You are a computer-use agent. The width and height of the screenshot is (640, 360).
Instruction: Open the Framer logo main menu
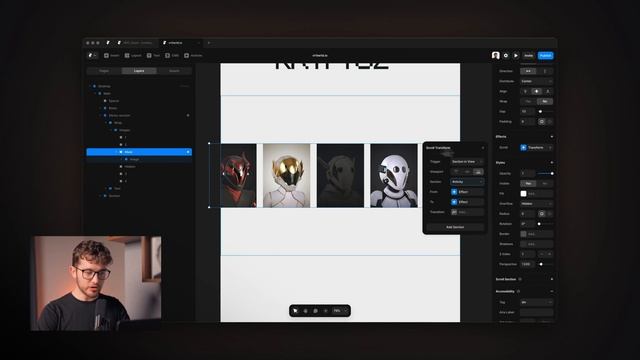click(x=91, y=55)
